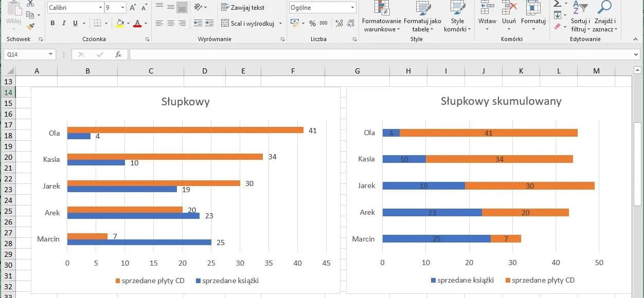Toggle italic formatting

(64, 23)
